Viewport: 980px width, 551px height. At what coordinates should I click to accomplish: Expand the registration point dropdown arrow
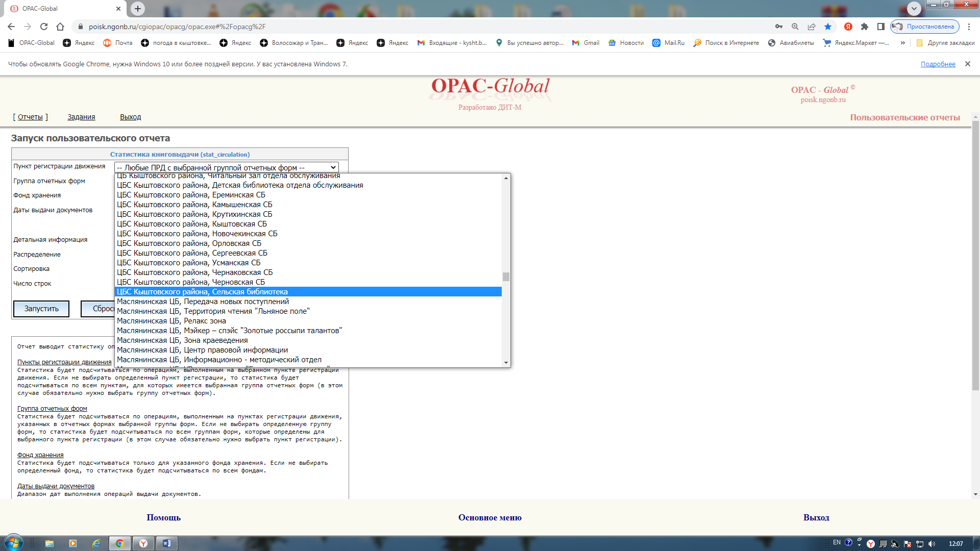[x=333, y=167]
